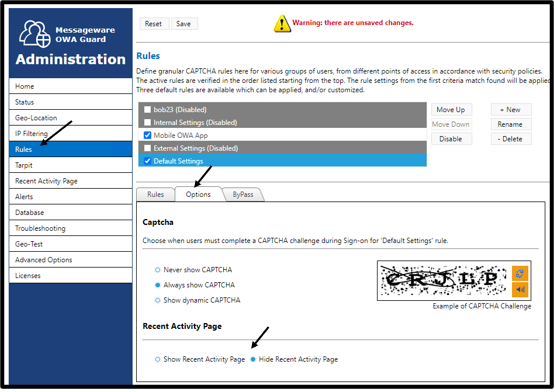Select Never show CAPTCHA option
The image size is (555, 392).
point(158,270)
